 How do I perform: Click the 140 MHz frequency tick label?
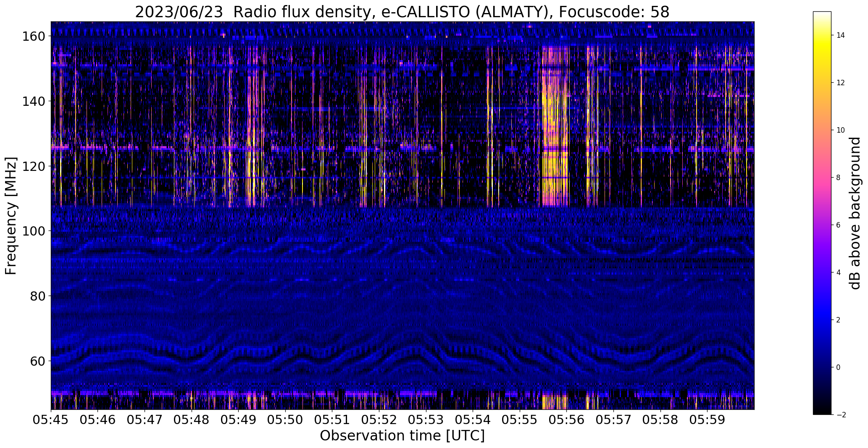(x=34, y=101)
